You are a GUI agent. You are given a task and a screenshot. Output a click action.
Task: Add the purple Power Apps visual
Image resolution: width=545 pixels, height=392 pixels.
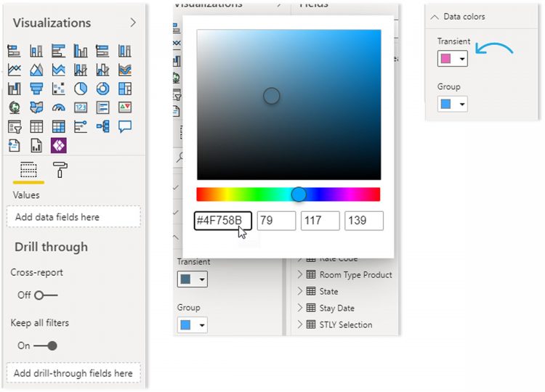[x=58, y=145]
